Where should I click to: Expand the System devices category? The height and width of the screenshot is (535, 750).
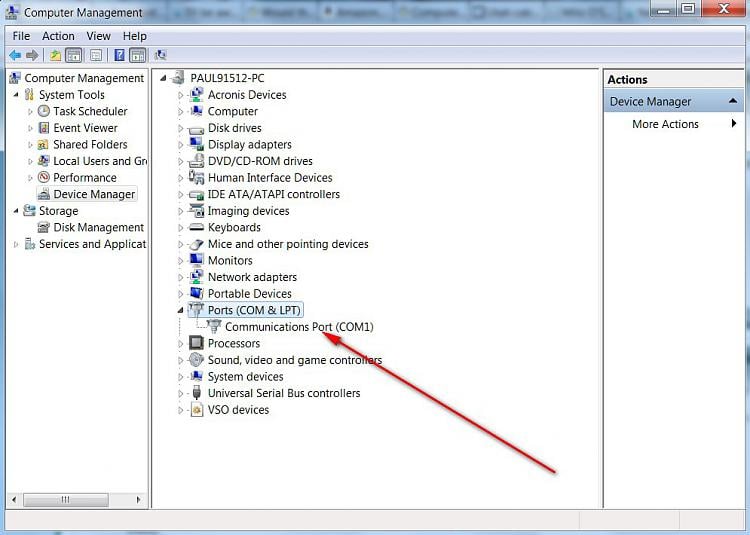pyautogui.click(x=180, y=377)
